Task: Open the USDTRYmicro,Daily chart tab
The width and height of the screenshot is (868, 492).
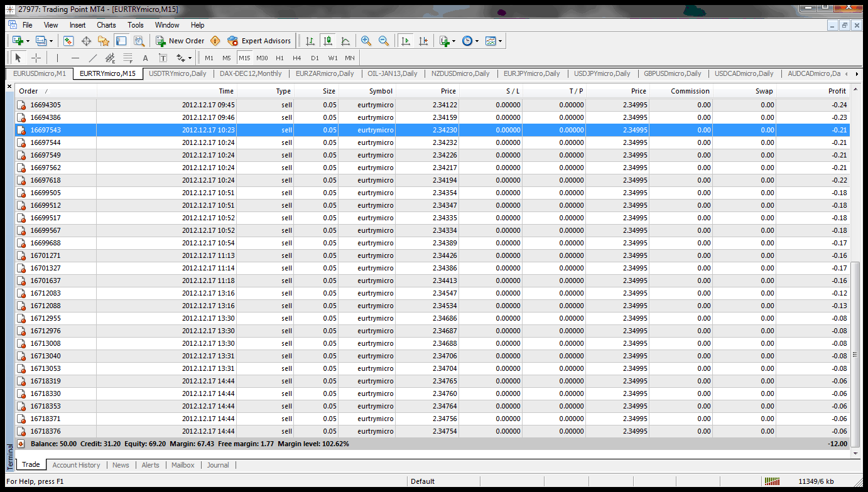Action: pyautogui.click(x=178, y=73)
